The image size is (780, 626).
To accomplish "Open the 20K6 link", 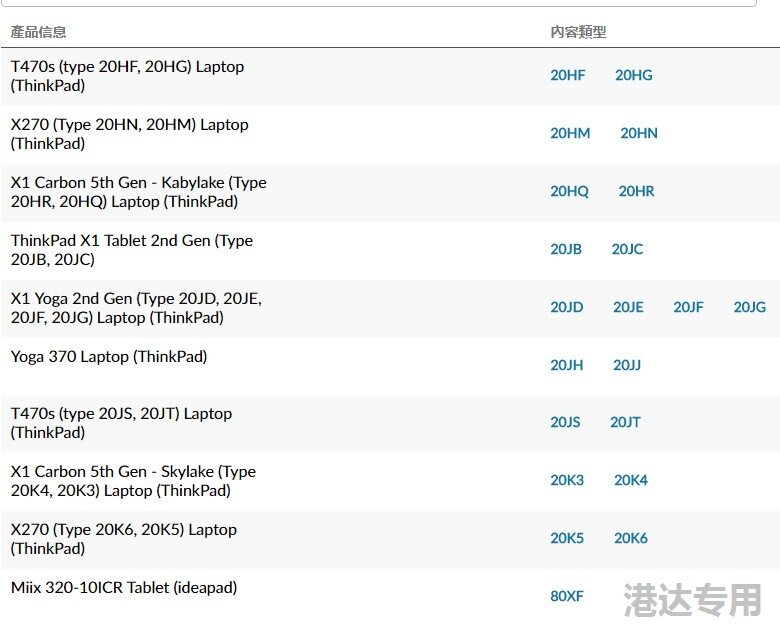I will coord(631,538).
